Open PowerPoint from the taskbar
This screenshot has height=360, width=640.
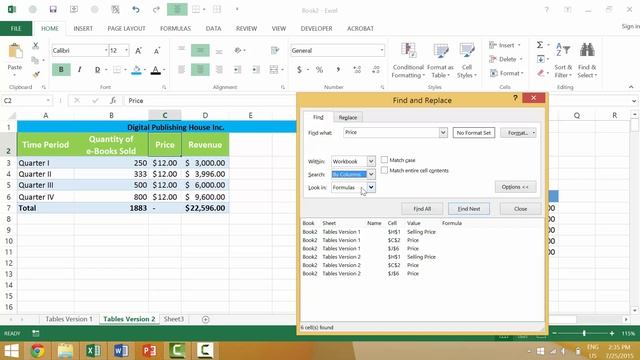(149, 351)
